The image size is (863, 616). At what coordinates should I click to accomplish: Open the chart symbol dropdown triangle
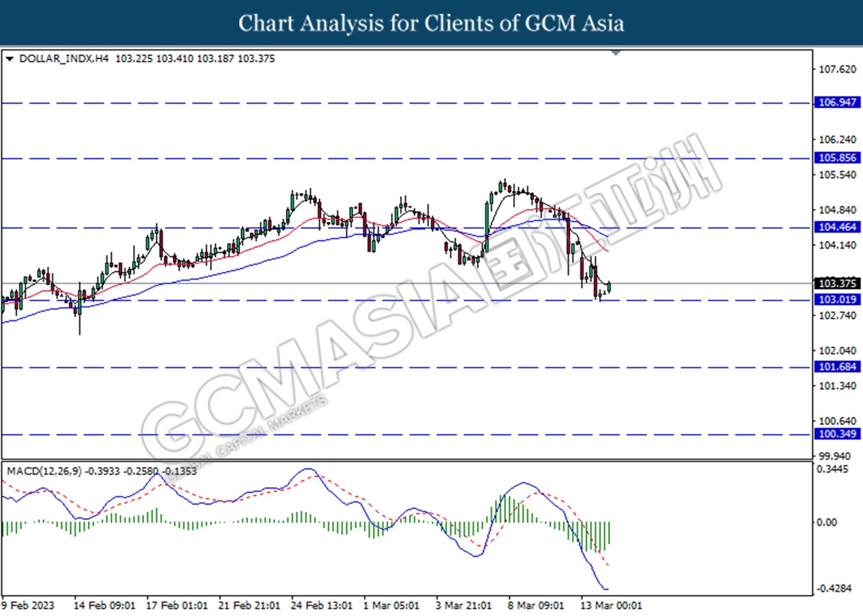pyautogui.click(x=9, y=59)
